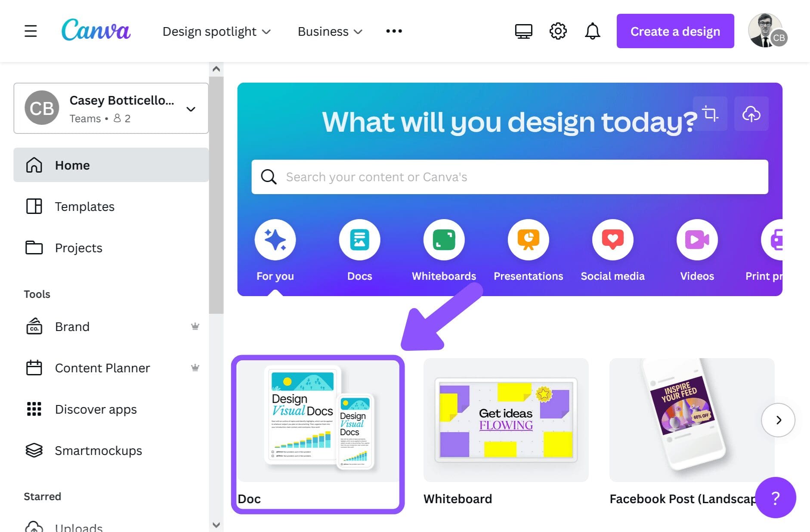Expand the Casey Botticello team switcher
Viewport: 810px width, 532px height.
click(x=111, y=108)
